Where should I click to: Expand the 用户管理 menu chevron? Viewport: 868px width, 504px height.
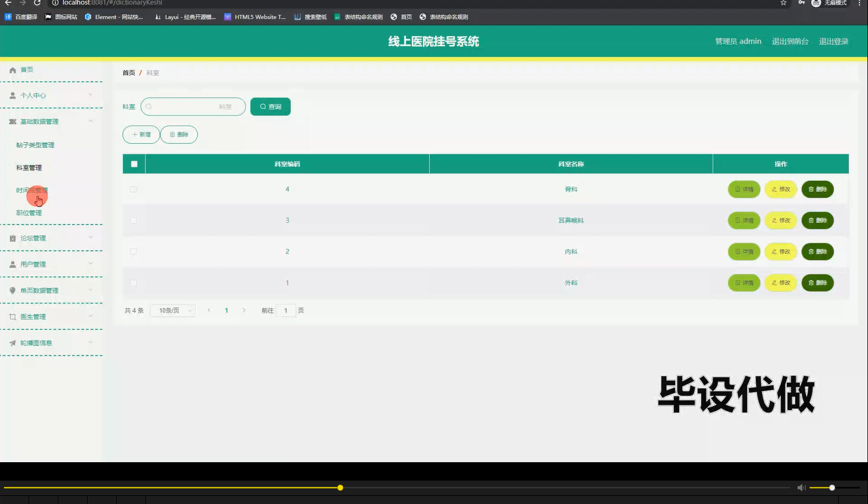(x=90, y=263)
